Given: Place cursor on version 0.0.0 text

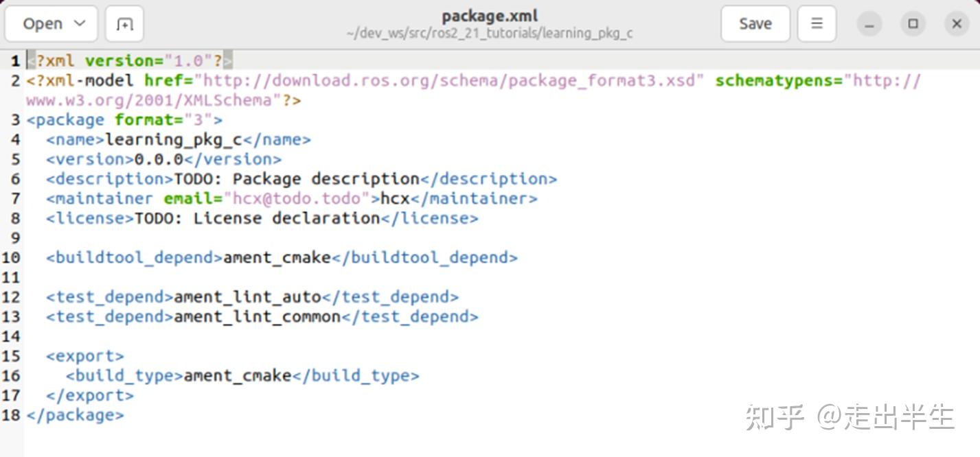Looking at the screenshot, I should pos(159,160).
